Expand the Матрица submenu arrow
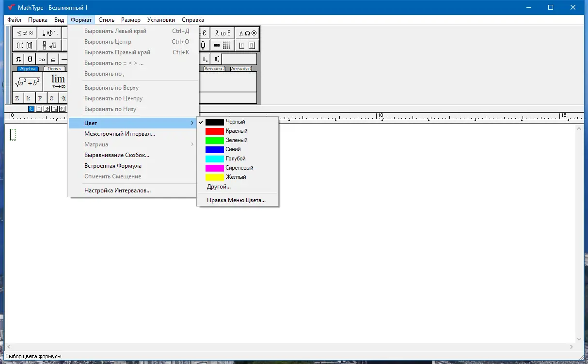This screenshot has height=364, width=588. coord(192,144)
